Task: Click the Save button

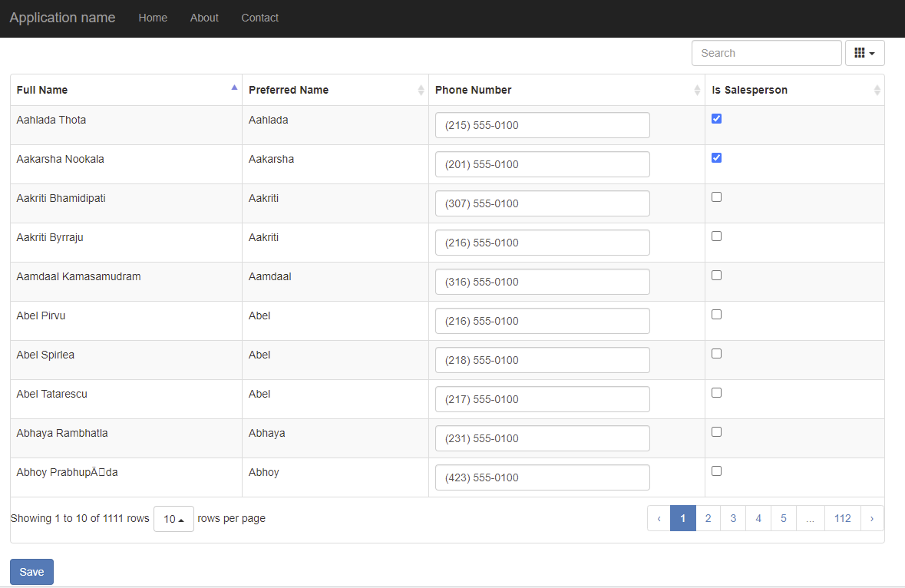Action: tap(31, 571)
